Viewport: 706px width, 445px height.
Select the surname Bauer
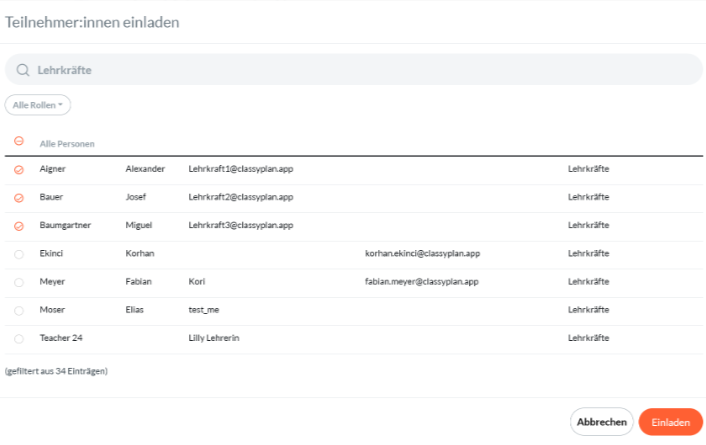click(x=51, y=197)
